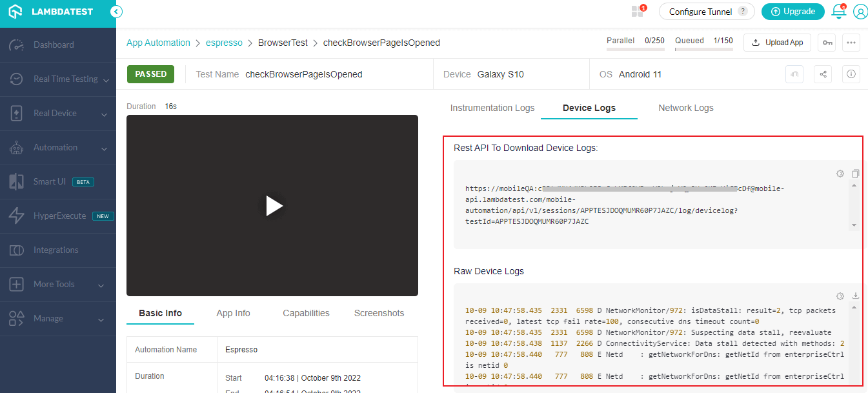Click the LambdaTest logo
The height and width of the screenshot is (393, 868).
click(x=52, y=12)
